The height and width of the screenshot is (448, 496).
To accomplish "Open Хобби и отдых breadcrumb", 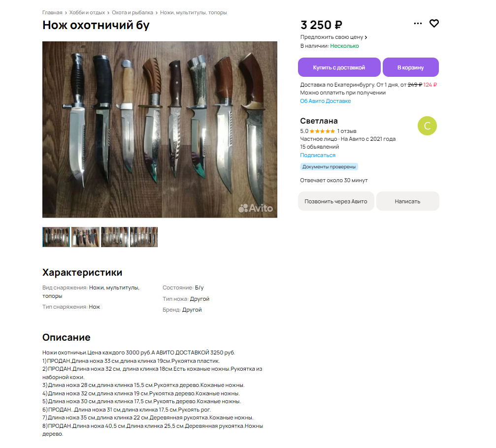I will pos(87,13).
